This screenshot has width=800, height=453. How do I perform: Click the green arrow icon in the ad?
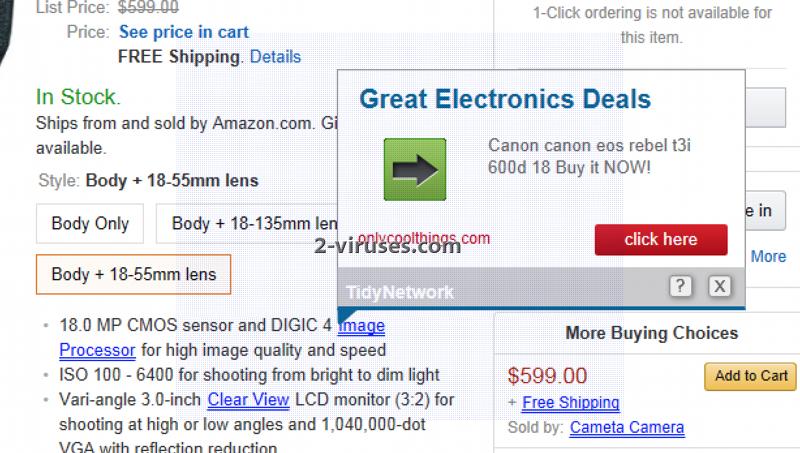pos(415,169)
